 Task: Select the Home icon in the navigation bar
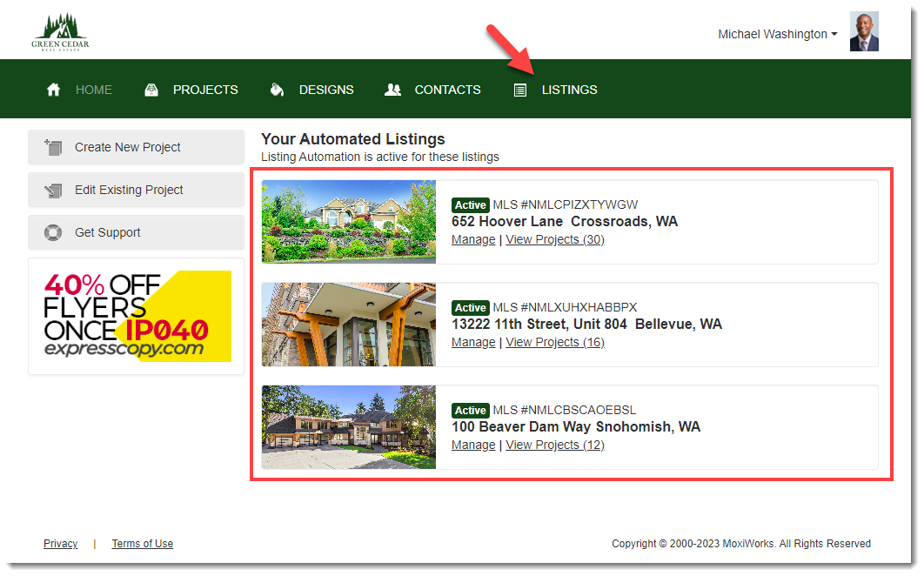53,89
